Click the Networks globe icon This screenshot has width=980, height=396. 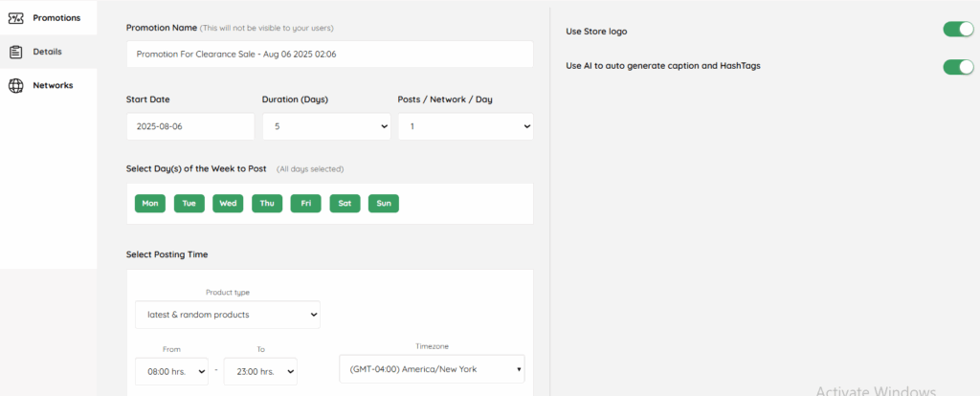15,85
